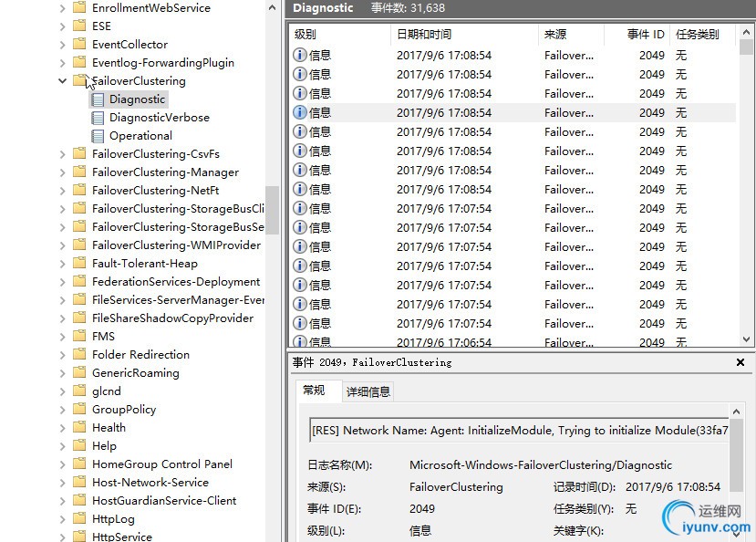
Task: Click scroll up arrow of event list
Action: (x=746, y=32)
